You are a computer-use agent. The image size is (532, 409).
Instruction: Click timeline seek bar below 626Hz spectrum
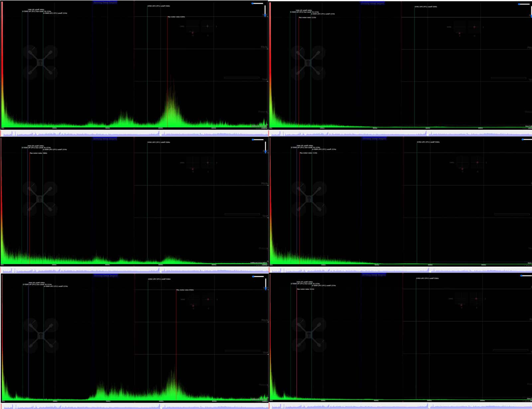134,133
